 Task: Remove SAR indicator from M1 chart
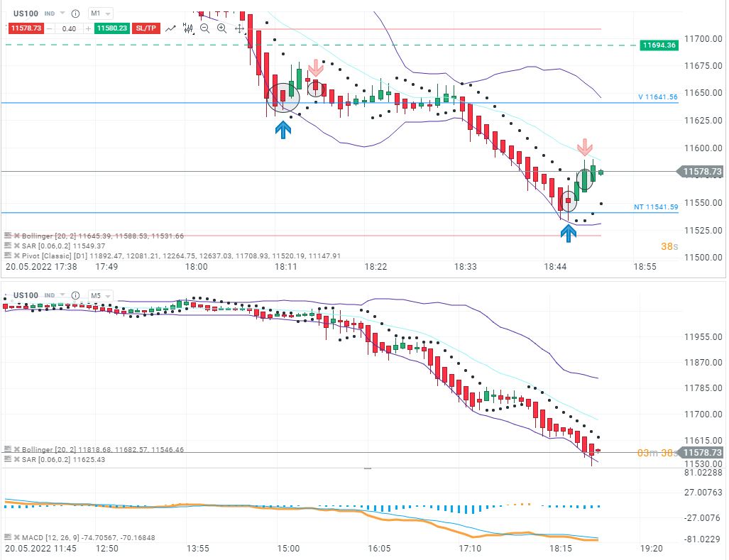click(17, 246)
